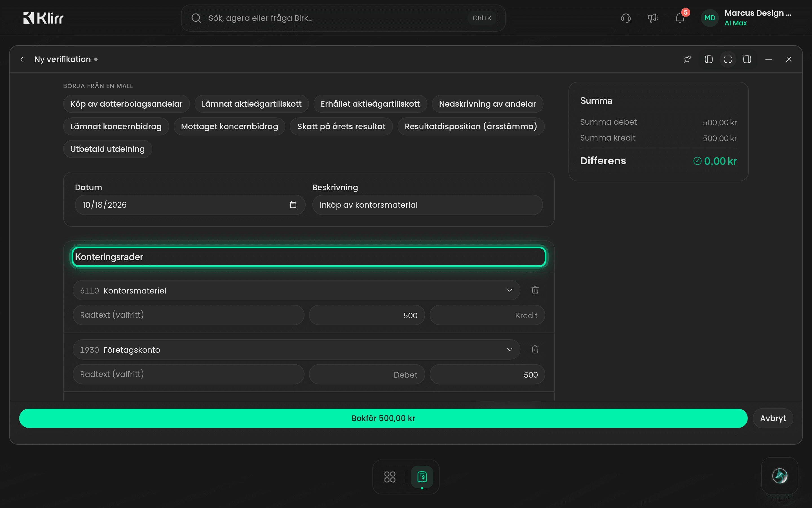Screen dimensions: 812x508
Task: Click Radtext field under 6110 Kontorsmateriel
Action: (189, 315)
